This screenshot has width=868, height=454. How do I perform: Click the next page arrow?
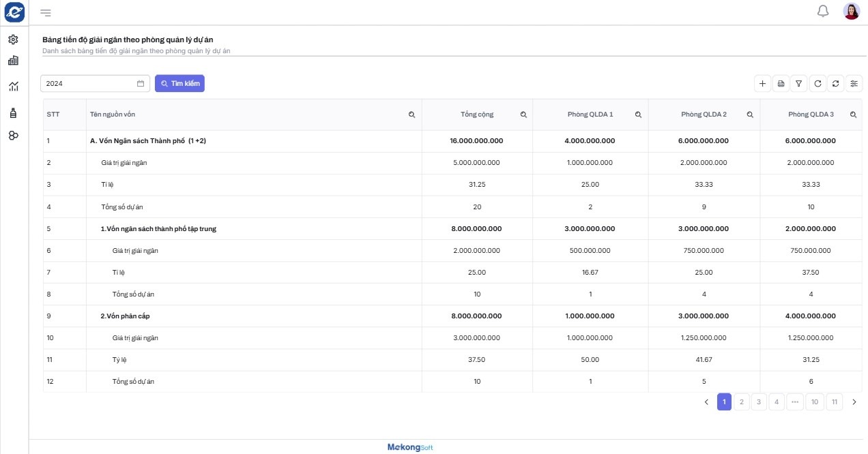(854, 402)
